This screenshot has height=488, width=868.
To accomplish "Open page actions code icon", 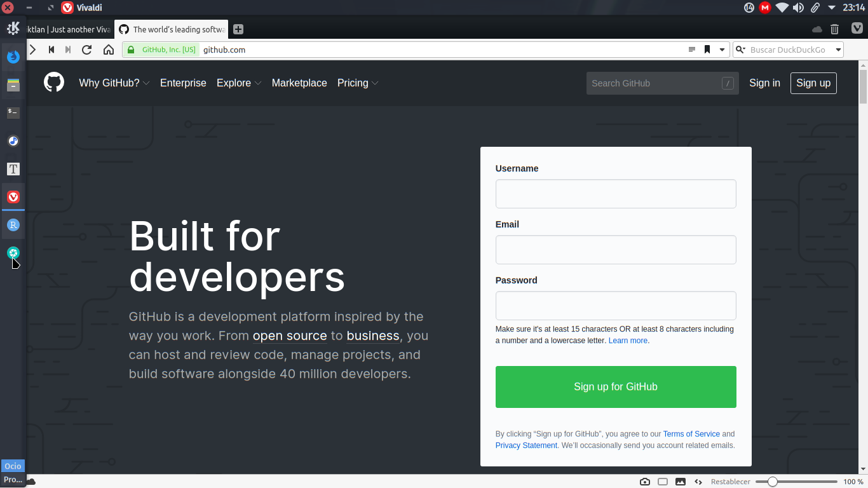I will coord(698,482).
